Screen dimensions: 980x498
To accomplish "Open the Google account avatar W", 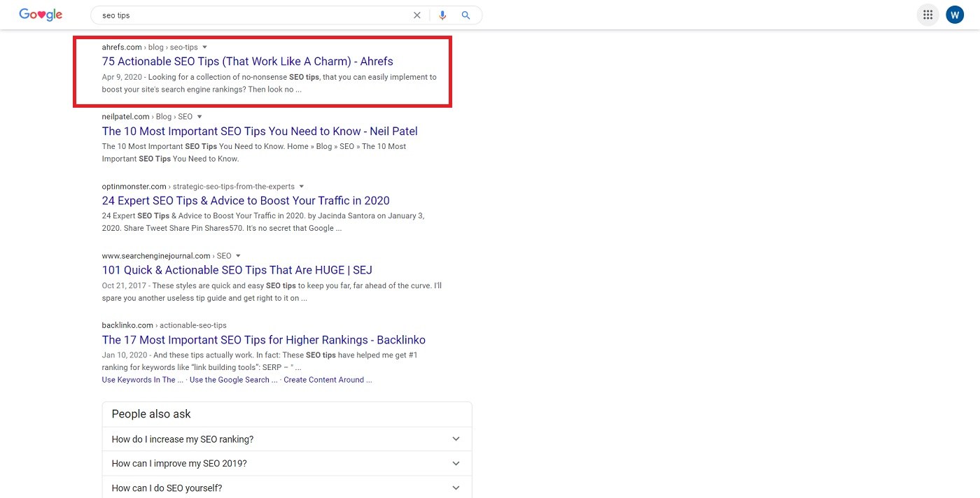I will pyautogui.click(x=955, y=15).
